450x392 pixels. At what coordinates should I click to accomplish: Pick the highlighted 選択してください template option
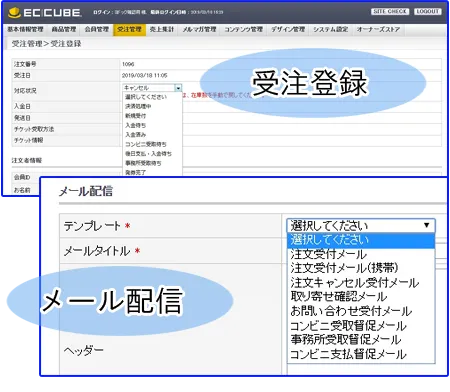pyautogui.click(x=361, y=240)
